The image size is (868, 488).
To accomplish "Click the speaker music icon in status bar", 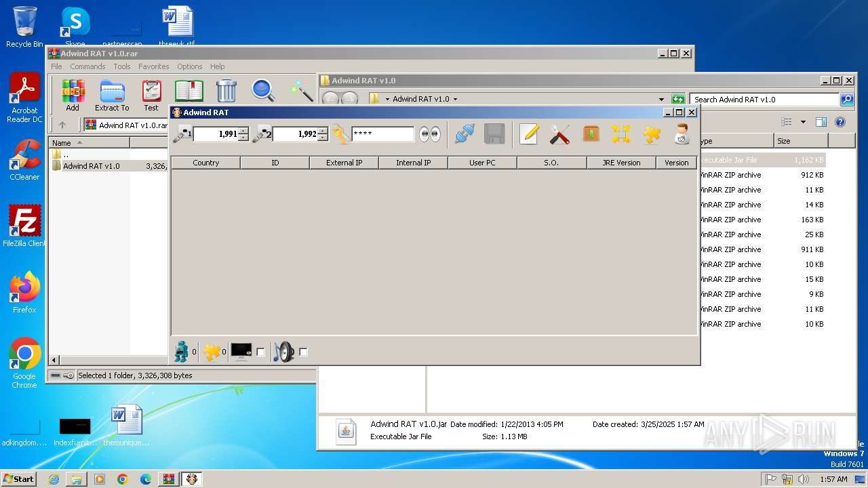I will [x=284, y=352].
